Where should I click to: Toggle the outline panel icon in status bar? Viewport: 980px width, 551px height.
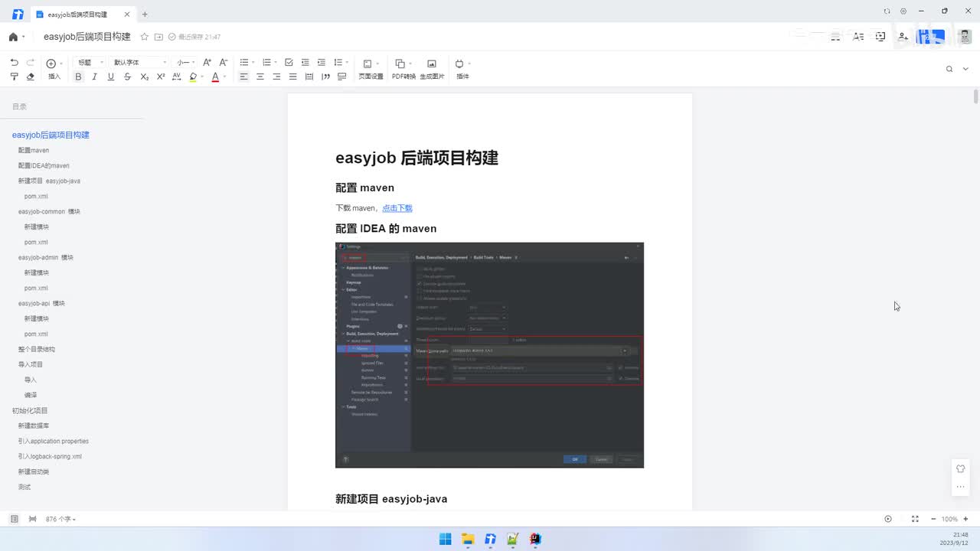(14, 519)
